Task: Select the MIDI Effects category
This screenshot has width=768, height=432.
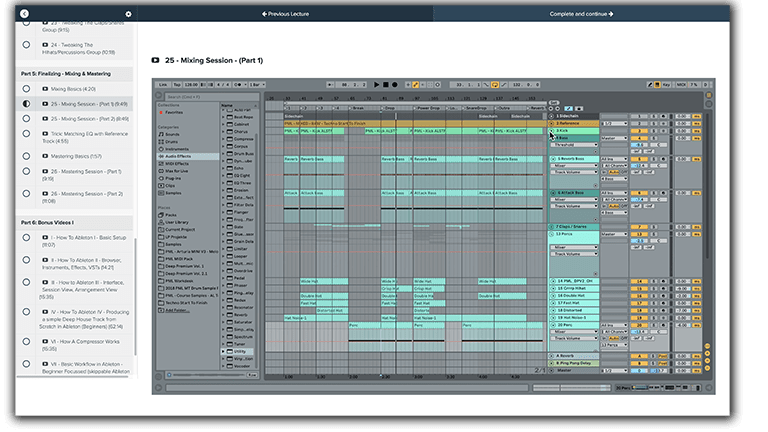Action: click(x=173, y=164)
